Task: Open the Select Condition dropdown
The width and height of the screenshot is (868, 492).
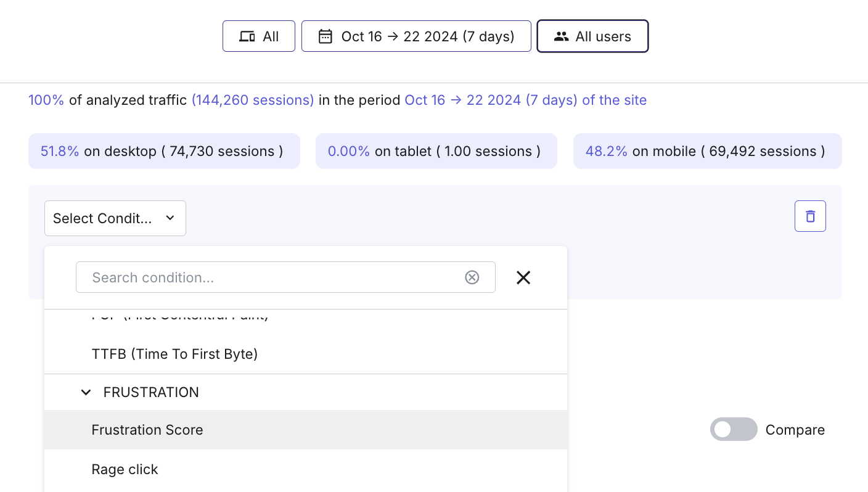Action: (115, 218)
